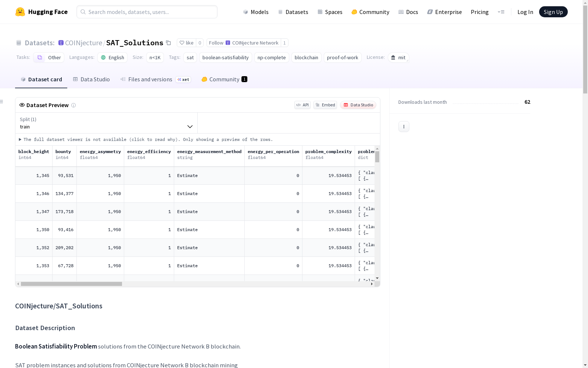
Task: Select the block height cell 1,350
Action: tap(34, 230)
